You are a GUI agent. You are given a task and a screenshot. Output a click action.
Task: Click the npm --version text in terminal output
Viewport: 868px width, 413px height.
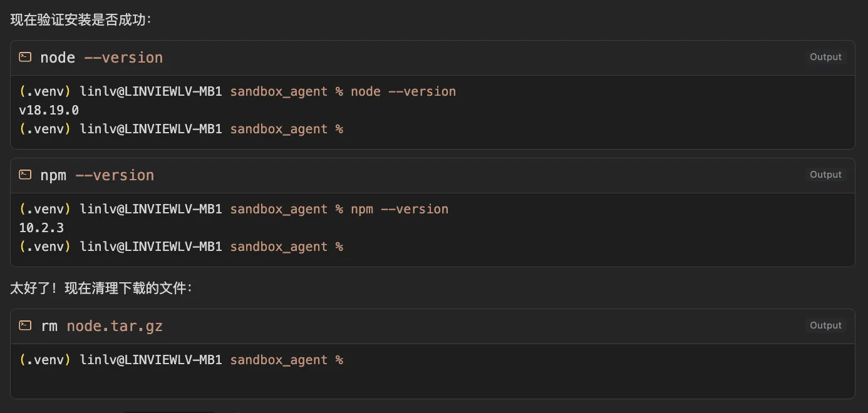(x=400, y=209)
